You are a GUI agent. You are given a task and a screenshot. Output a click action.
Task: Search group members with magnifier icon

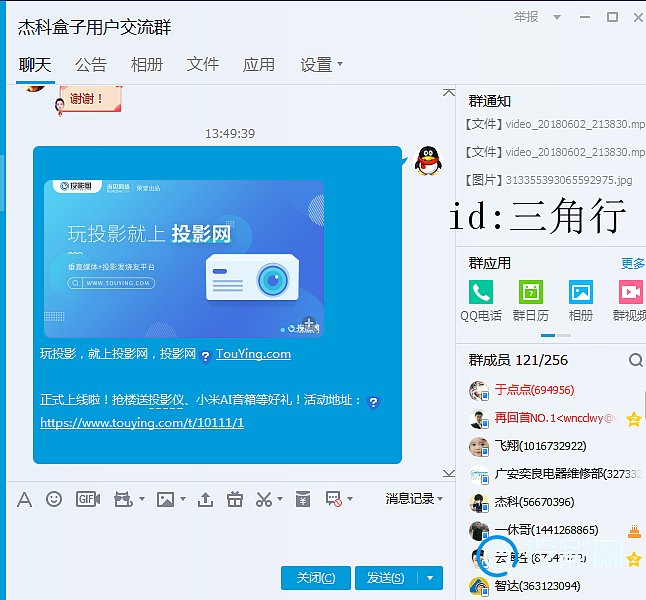(x=636, y=360)
